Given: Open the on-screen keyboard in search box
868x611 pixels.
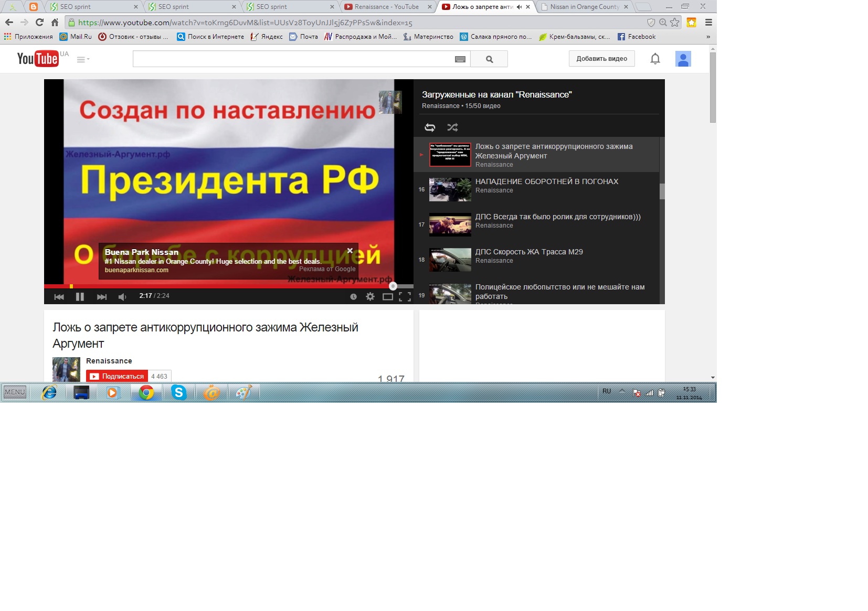Looking at the screenshot, I should pyautogui.click(x=460, y=59).
